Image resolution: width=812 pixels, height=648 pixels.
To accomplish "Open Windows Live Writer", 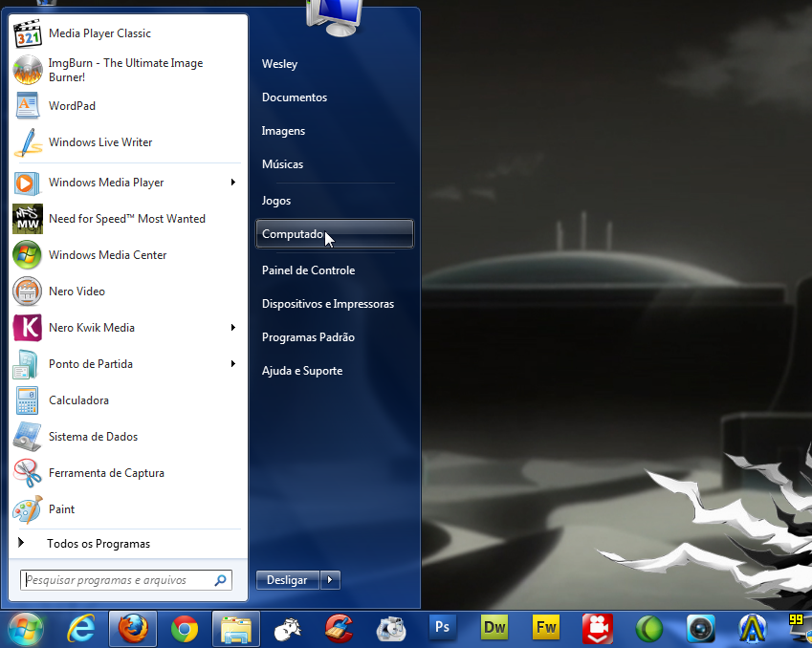I will click(99, 142).
